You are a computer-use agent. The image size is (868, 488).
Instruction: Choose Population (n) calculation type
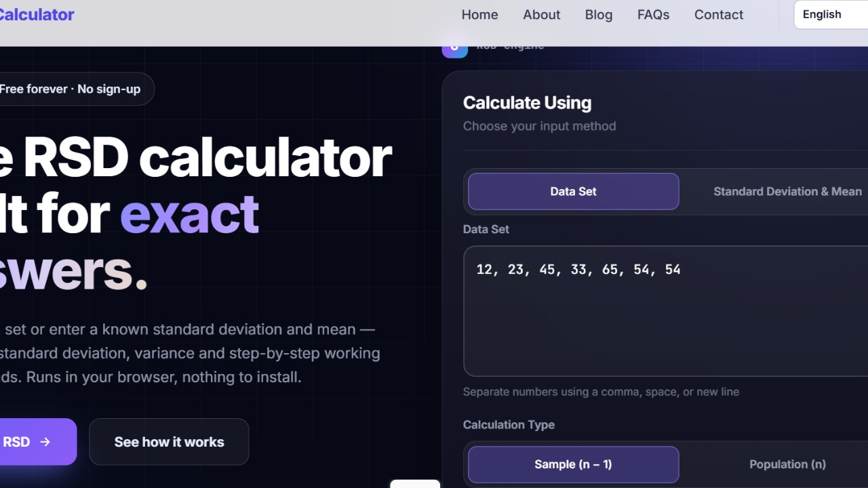(x=787, y=464)
